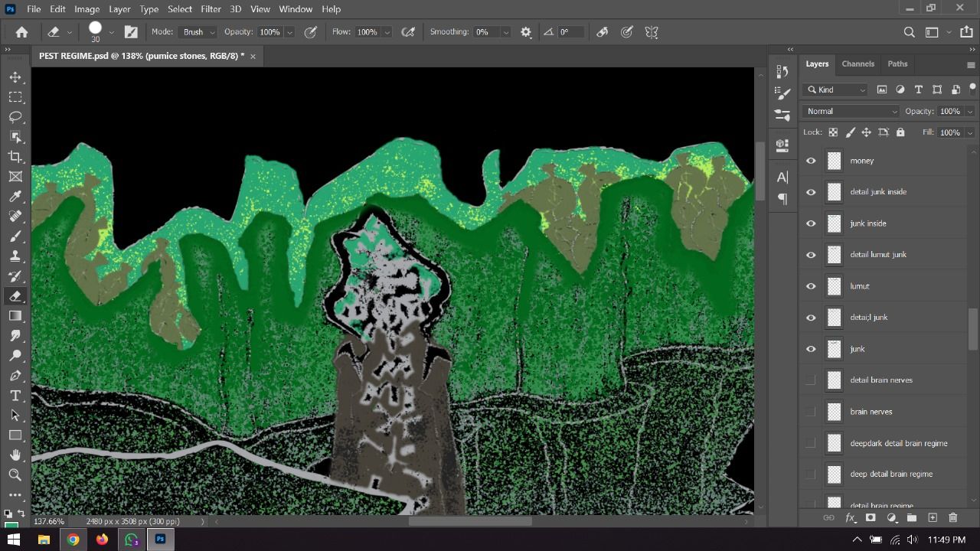
Task: Open the Filter menu
Action: coord(211,8)
